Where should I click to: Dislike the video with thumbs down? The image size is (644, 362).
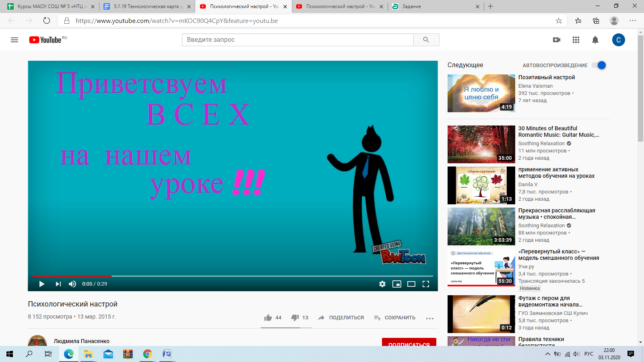pyautogui.click(x=295, y=318)
